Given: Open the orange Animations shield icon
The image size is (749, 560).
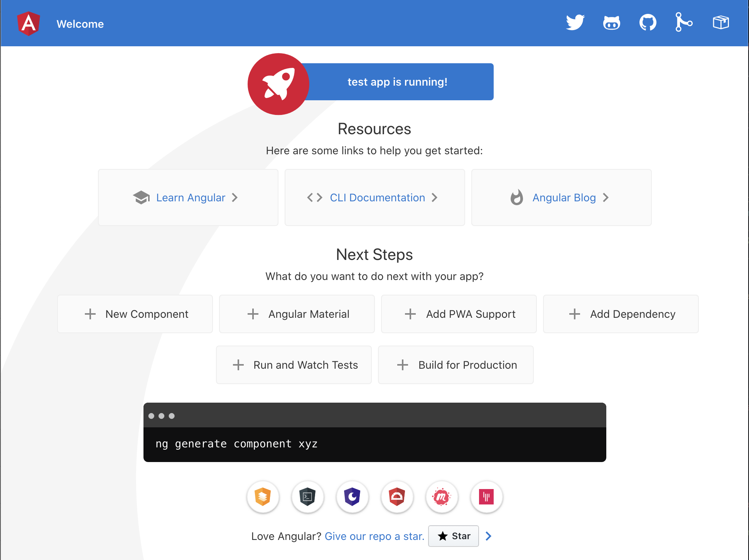Looking at the screenshot, I should pos(263,497).
